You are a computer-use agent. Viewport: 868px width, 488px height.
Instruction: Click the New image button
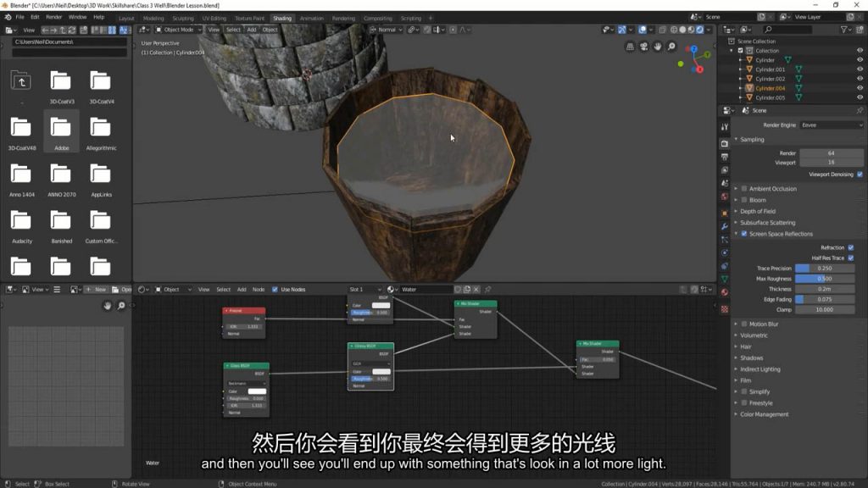[96, 290]
